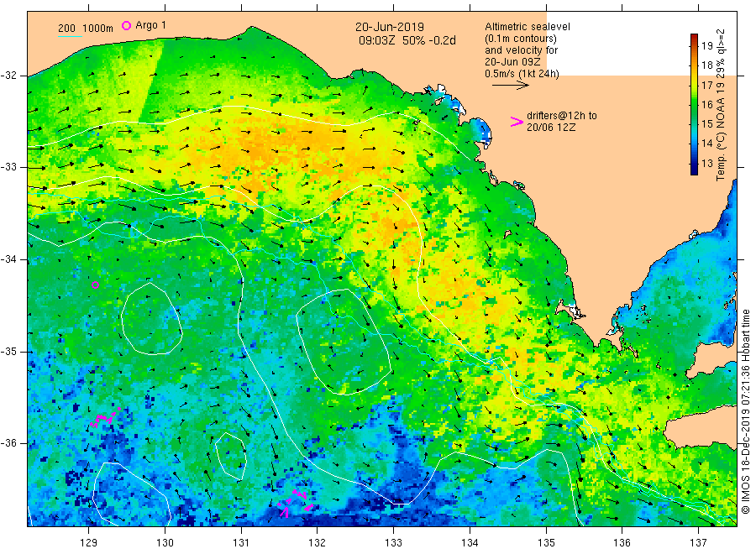Click the text 09:03Z 50% -0.2d
The image size is (756, 554).
(407, 40)
